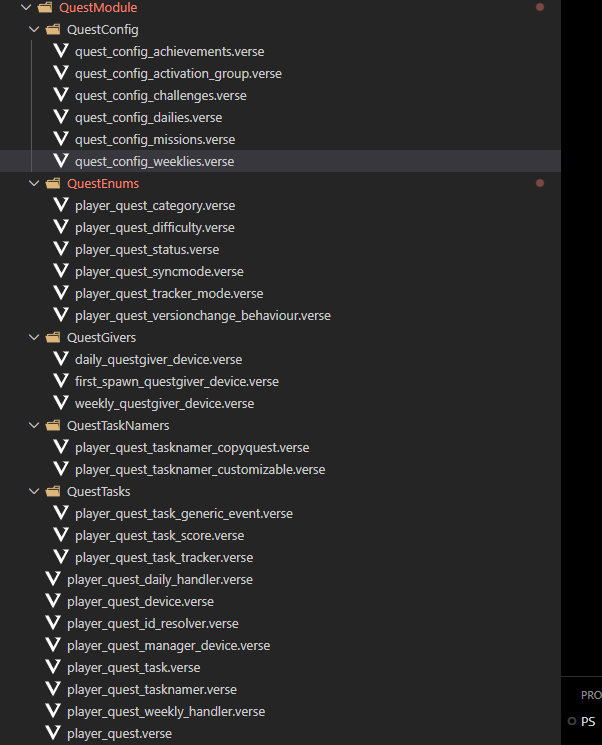Click the QuestTasks folder icon

(53, 491)
